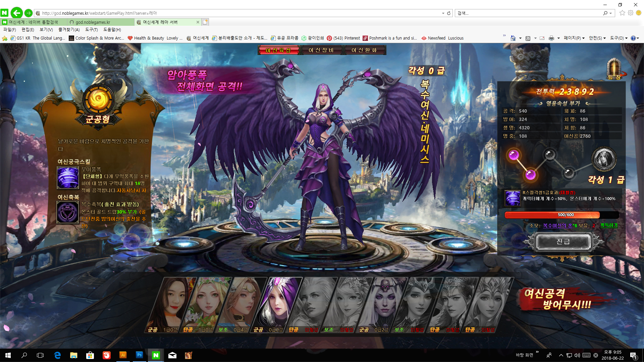Click the 퇴장 exit door icon
Image resolution: width=644 pixels, height=362 pixels.
tap(614, 69)
